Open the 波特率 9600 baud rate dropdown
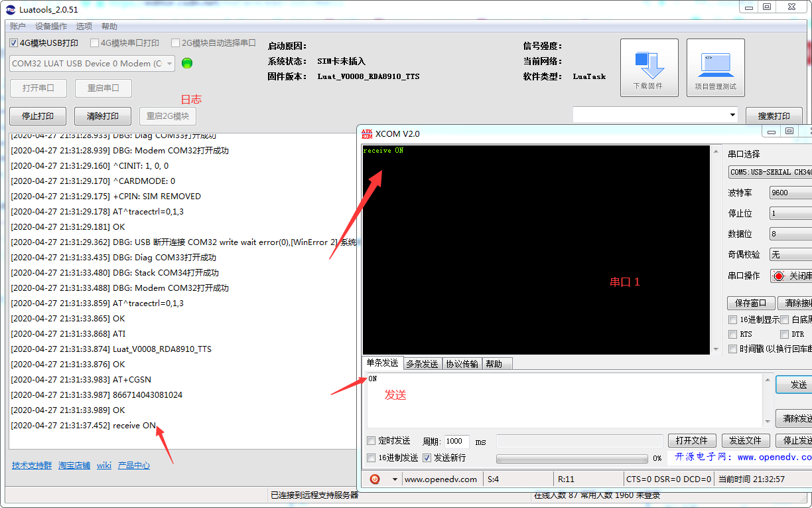The height and width of the screenshot is (508, 812). coord(790,193)
